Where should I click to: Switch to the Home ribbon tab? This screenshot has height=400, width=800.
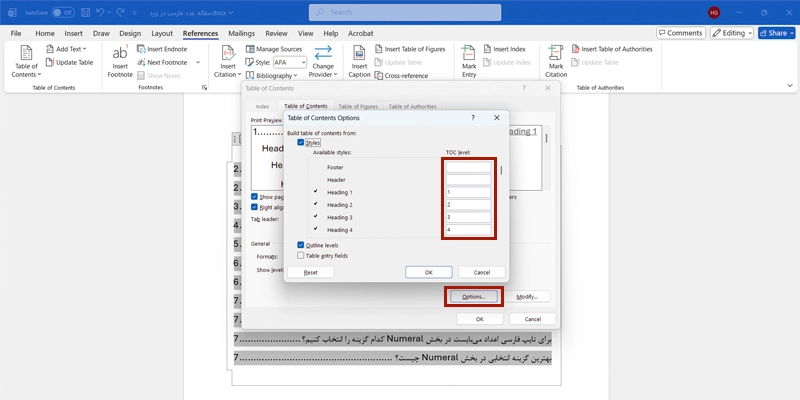coord(45,33)
